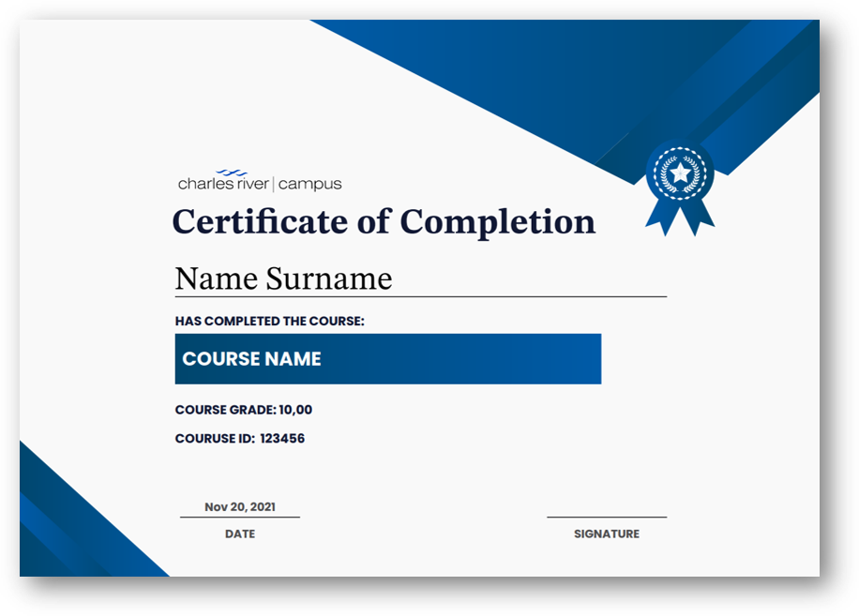Select the 'Name Surname' recipient text
Image resolution: width=859 pixels, height=616 pixels.
283,278
